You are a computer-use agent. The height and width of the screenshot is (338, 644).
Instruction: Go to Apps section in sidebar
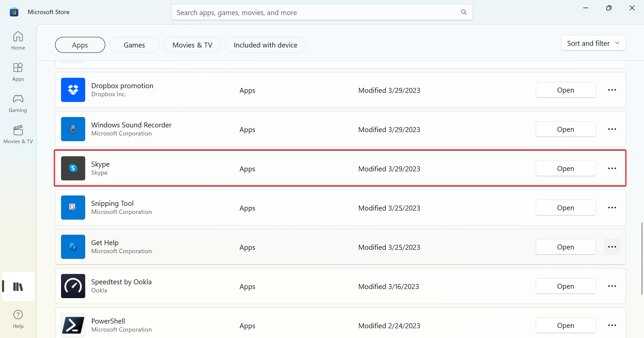[18, 72]
